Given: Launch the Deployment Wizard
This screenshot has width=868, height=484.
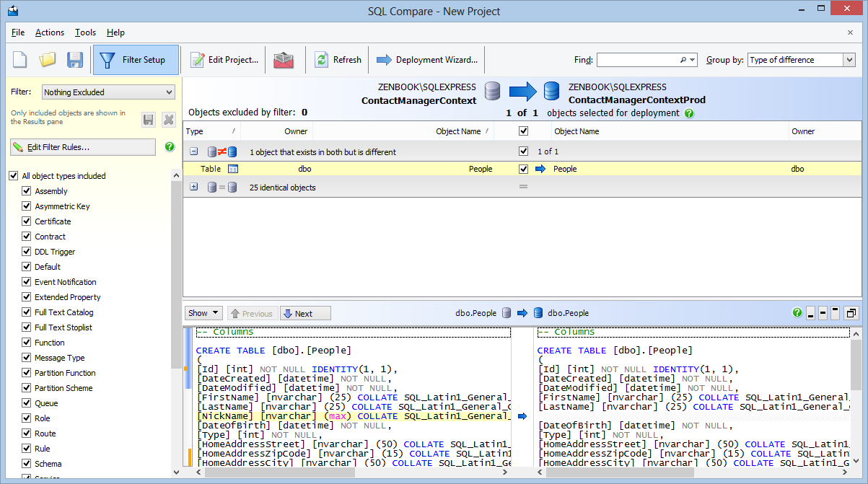Looking at the screenshot, I should pos(424,60).
